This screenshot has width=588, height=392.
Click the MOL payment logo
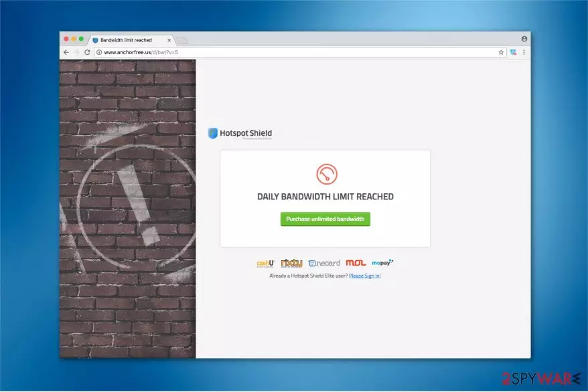[x=356, y=263]
